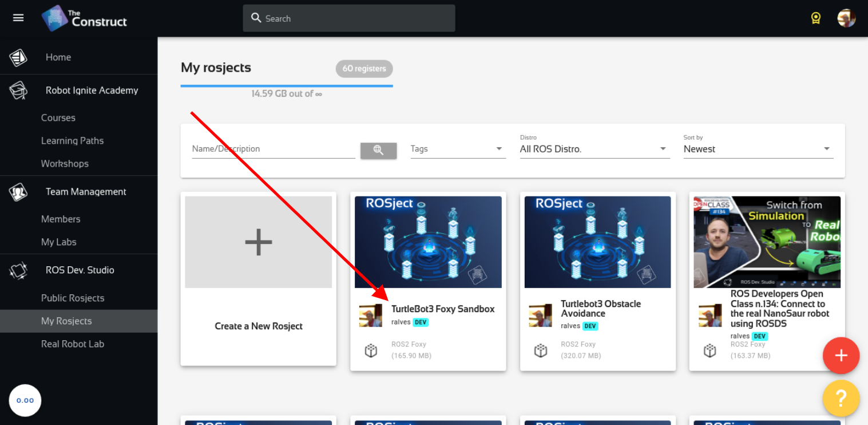The width and height of the screenshot is (868, 425).
Task: Click the filter search magnifier button
Action: (x=378, y=150)
